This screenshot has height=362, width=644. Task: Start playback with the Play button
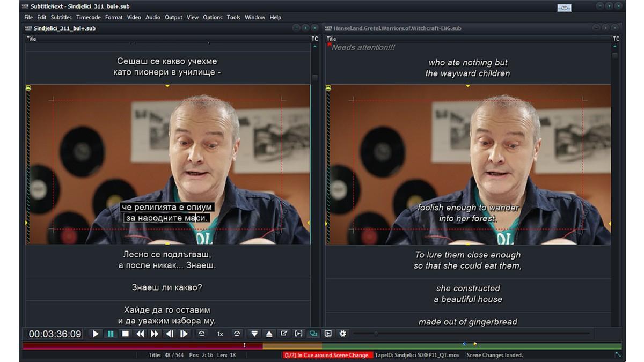pos(96,334)
